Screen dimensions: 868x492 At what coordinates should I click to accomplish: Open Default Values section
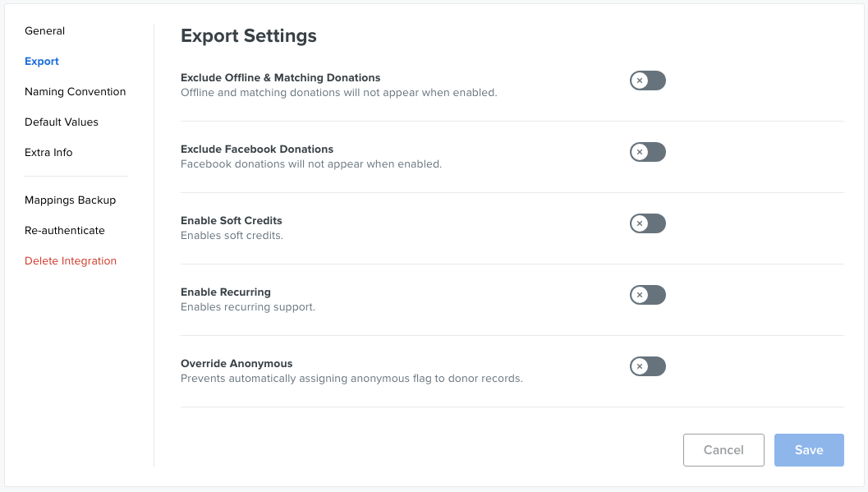62,122
